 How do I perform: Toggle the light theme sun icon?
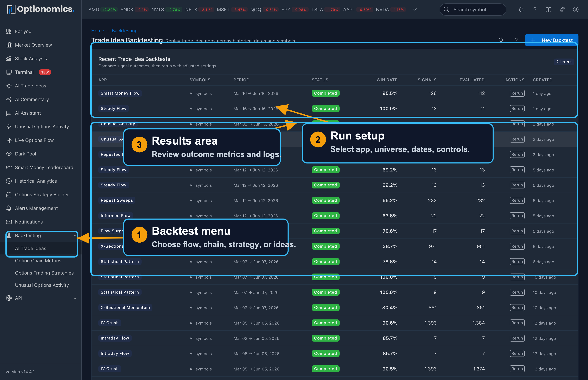[x=501, y=40]
